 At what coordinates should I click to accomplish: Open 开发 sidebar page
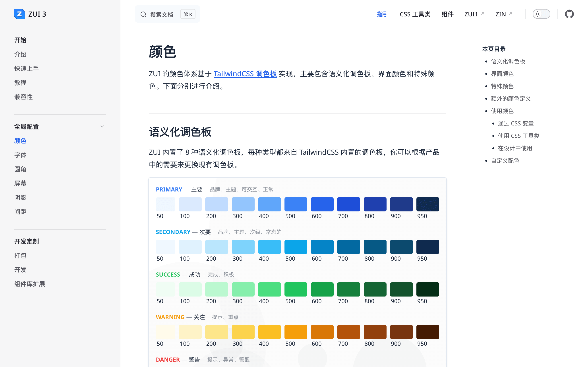[20, 270]
